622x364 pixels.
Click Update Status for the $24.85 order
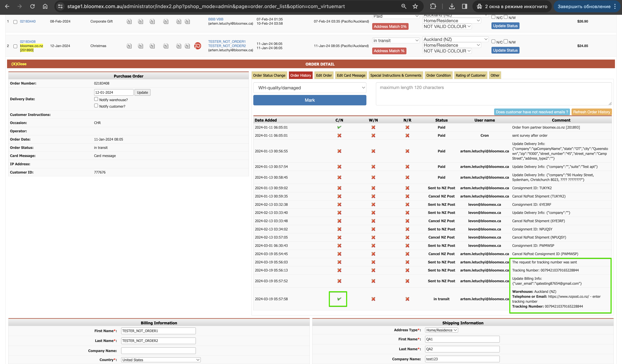point(505,50)
